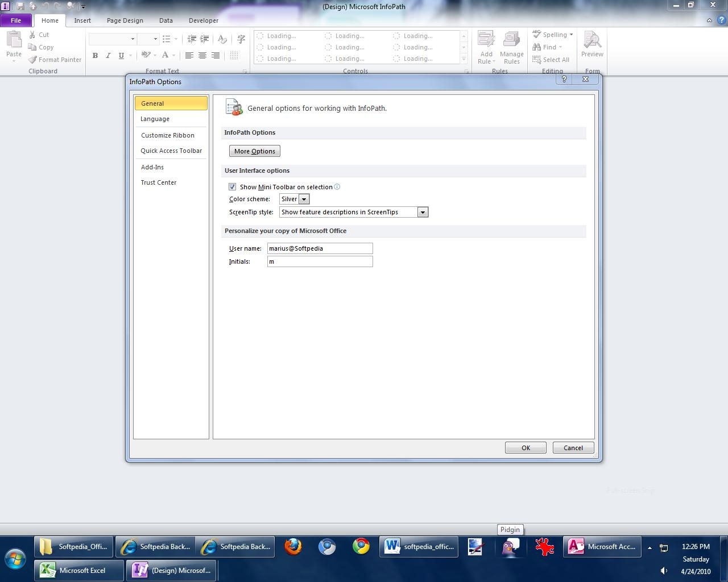Open the File tab
Image resolution: width=728 pixels, height=582 pixels.
[16, 20]
